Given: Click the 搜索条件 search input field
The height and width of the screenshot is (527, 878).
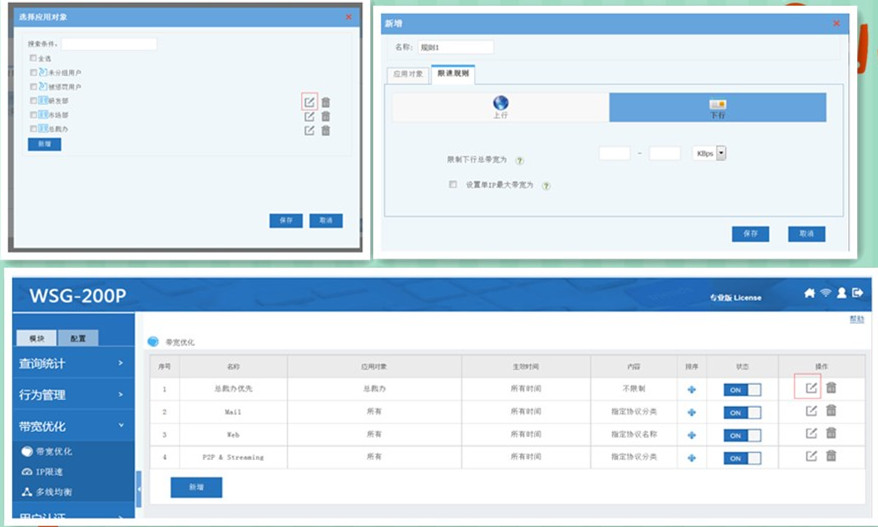Looking at the screenshot, I should [x=110, y=44].
